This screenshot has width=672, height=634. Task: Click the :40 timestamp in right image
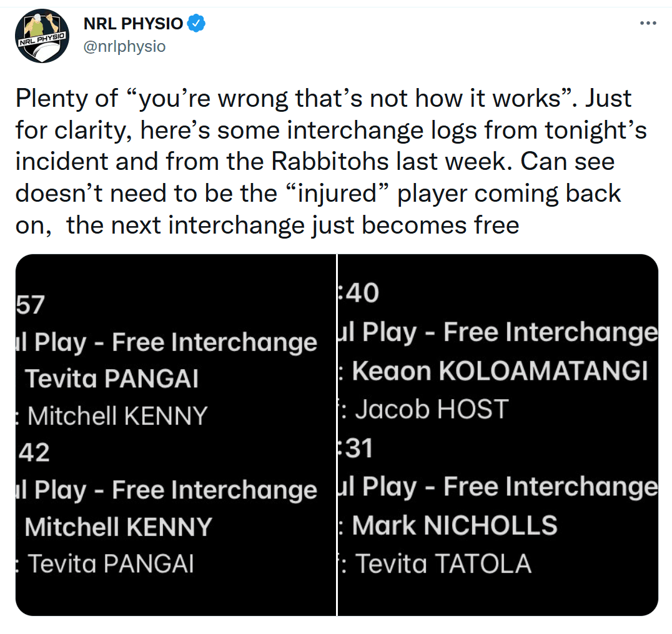point(358,293)
